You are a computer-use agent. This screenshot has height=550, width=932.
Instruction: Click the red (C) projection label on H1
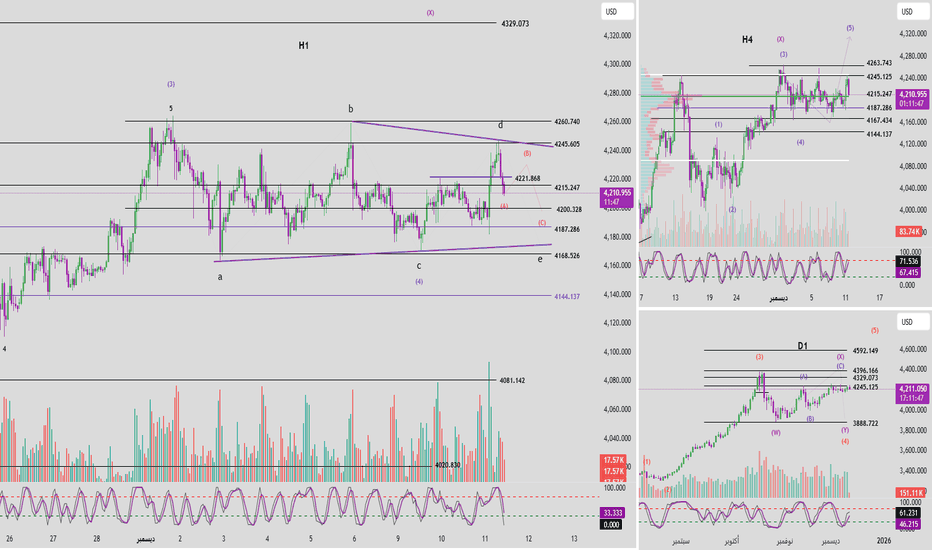[542, 223]
